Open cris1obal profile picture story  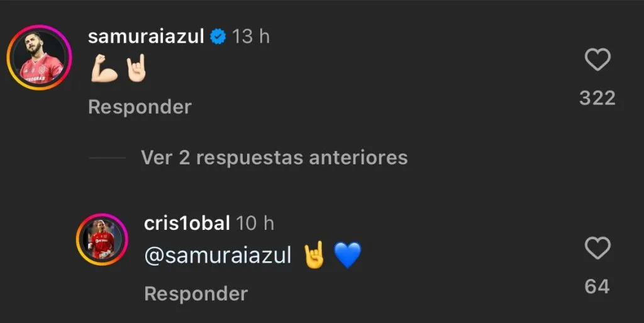click(102, 240)
